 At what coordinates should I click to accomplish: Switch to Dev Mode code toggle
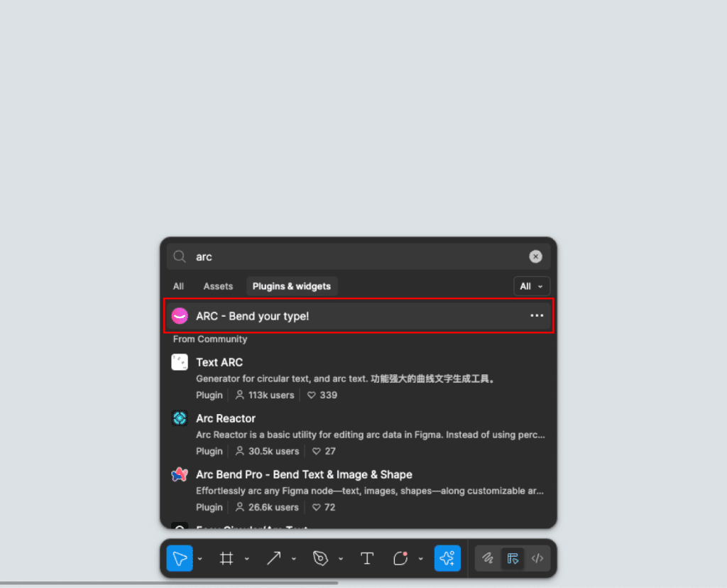pyautogui.click(x=537, y=558)
